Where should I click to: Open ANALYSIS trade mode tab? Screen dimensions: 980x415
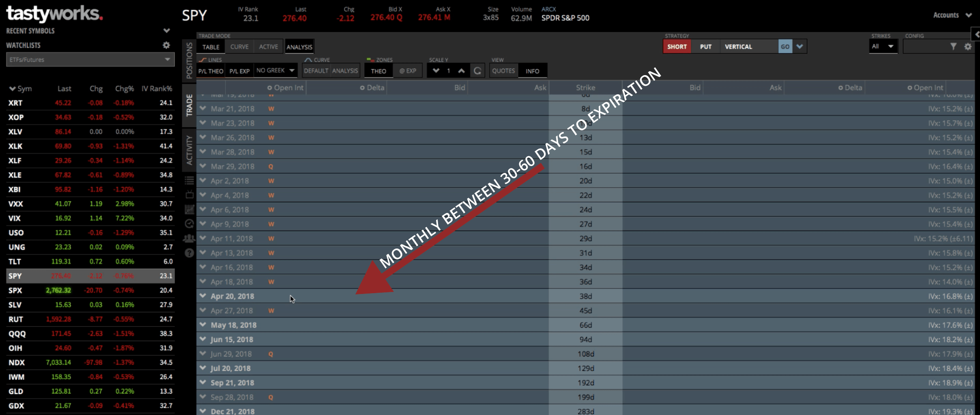(x=299, y=47)
